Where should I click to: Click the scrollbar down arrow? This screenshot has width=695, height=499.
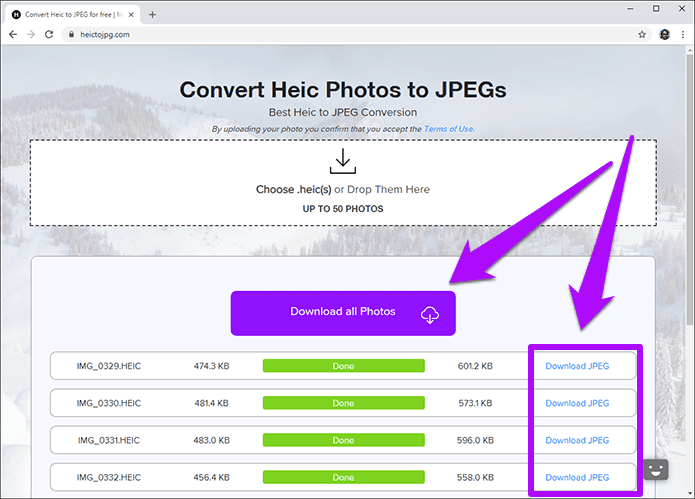[690, 493]
